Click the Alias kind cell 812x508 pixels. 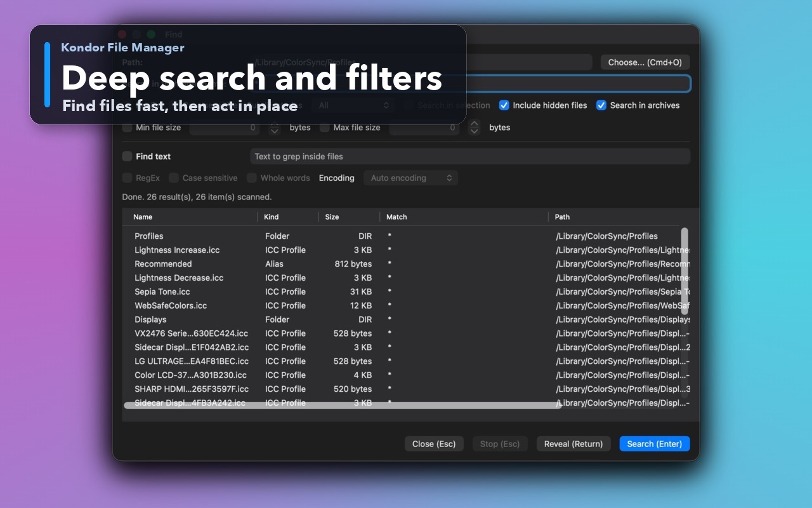tap(274, 264)
